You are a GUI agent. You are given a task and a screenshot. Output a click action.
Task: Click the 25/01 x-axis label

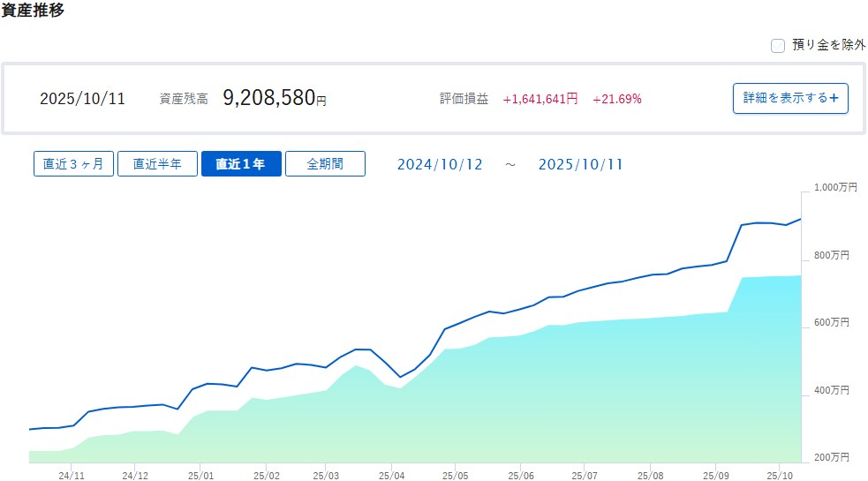200,473
